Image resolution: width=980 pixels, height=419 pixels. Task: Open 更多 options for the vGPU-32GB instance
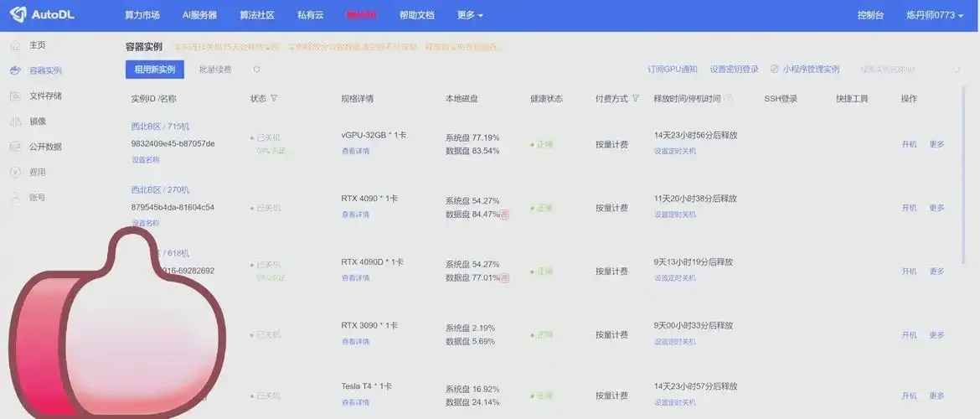pos(936,144)
